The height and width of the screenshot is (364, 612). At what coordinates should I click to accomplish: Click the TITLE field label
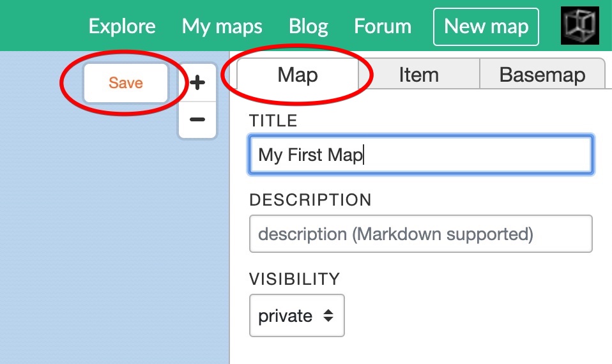pyautogui.click(x=273, y=121)
